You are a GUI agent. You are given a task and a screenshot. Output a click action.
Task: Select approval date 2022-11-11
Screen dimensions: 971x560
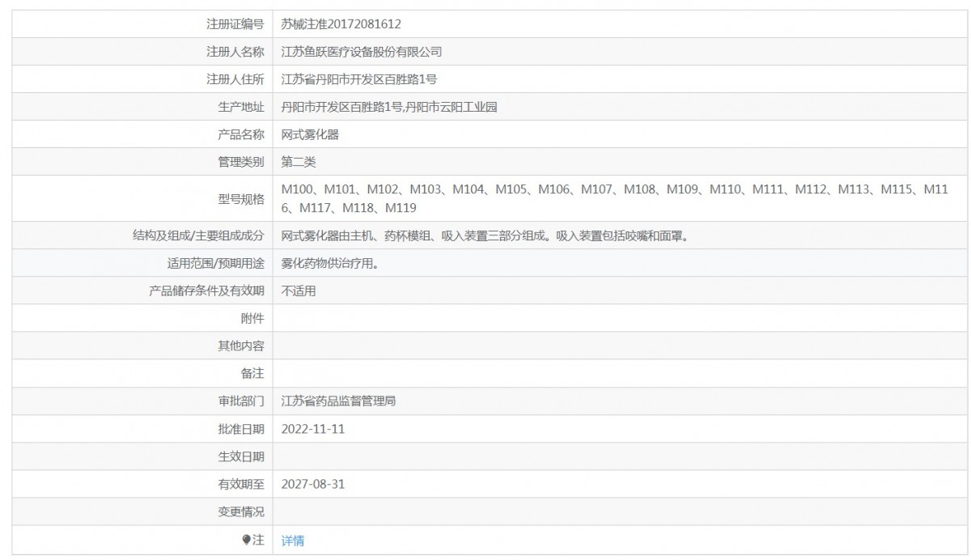point(313,429)
